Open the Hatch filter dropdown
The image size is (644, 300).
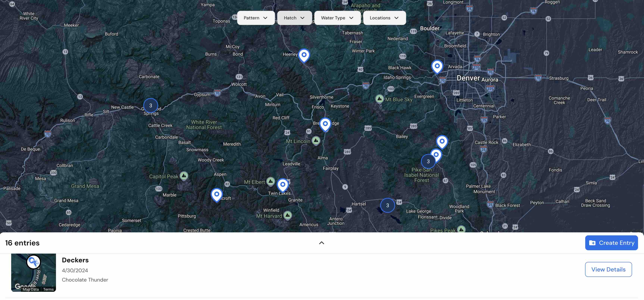294,18
